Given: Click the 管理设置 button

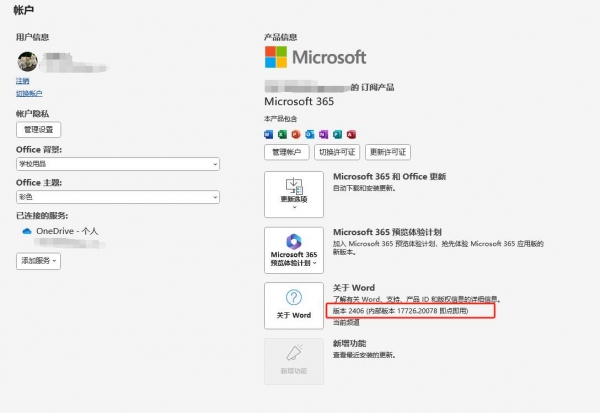Looking at the screenshot, I should [39, 130].
